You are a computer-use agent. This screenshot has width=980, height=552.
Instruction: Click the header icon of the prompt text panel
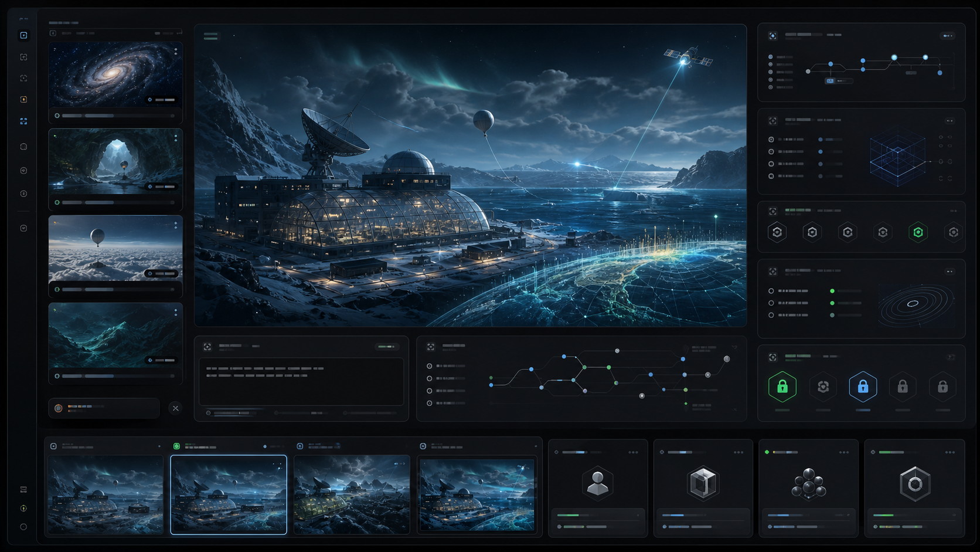coord(207,347)
